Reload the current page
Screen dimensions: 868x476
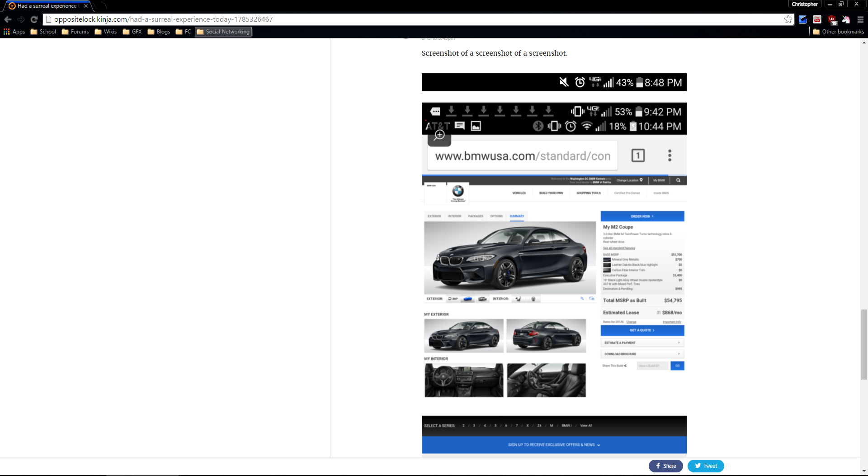point(34,19)
